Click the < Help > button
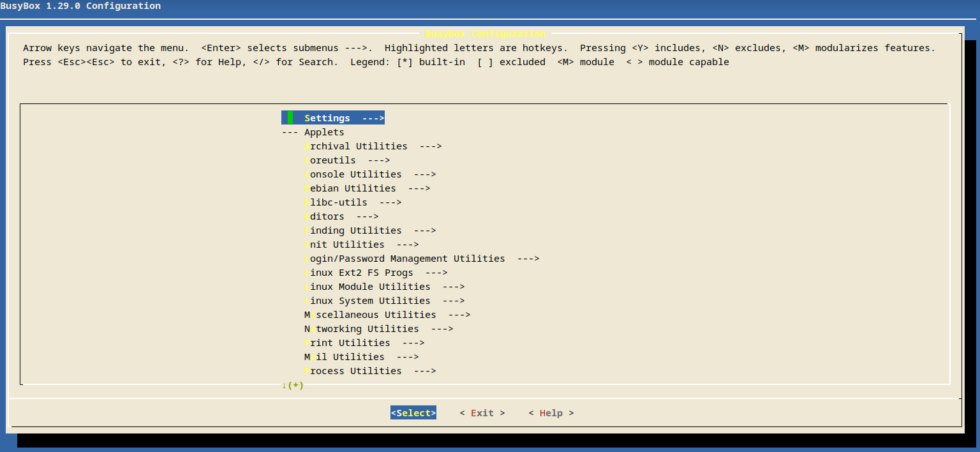This screenshot has height=452, width=980. coord(551,413)
